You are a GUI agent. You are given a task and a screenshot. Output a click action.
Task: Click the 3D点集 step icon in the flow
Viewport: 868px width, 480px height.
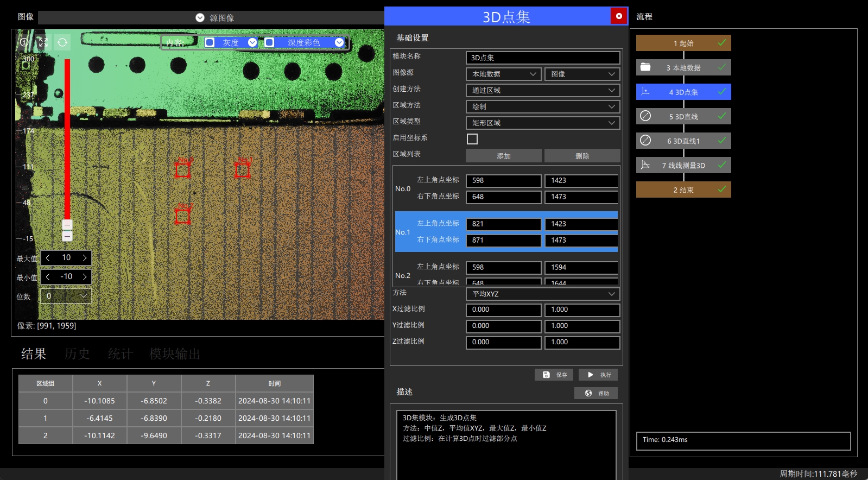click(645, 92)
